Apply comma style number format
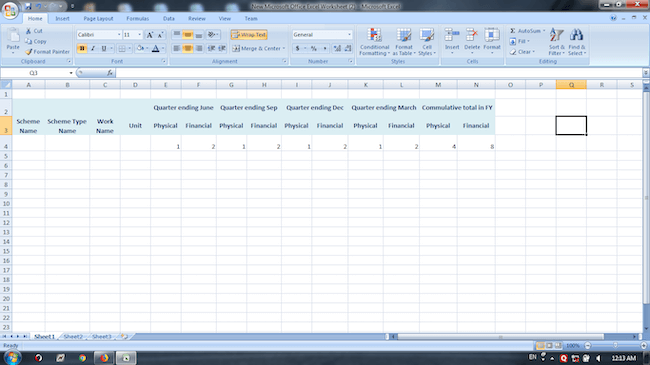The width and height of the screenshot is (650, 365). pyautogui.click(x=325, y=49)
